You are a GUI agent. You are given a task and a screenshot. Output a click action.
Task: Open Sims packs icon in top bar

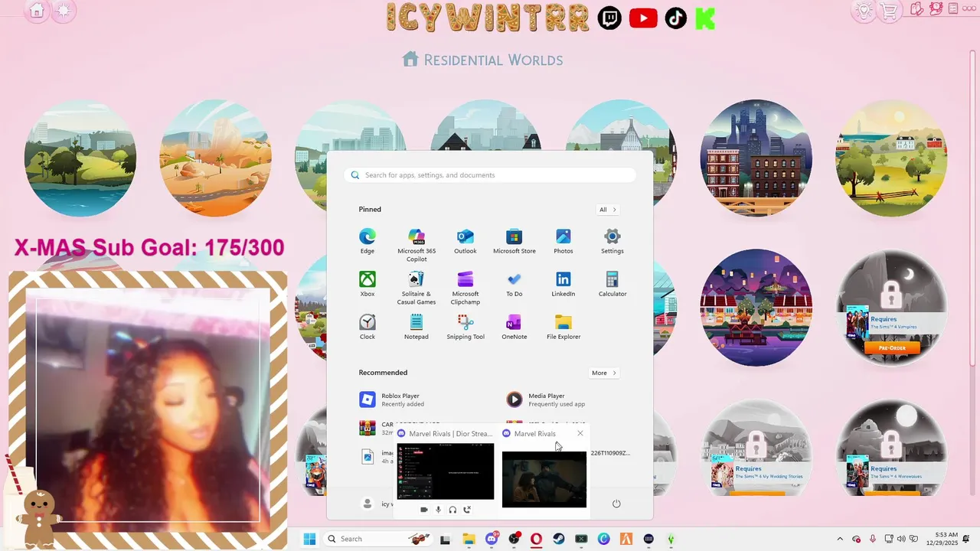point(917,9)
